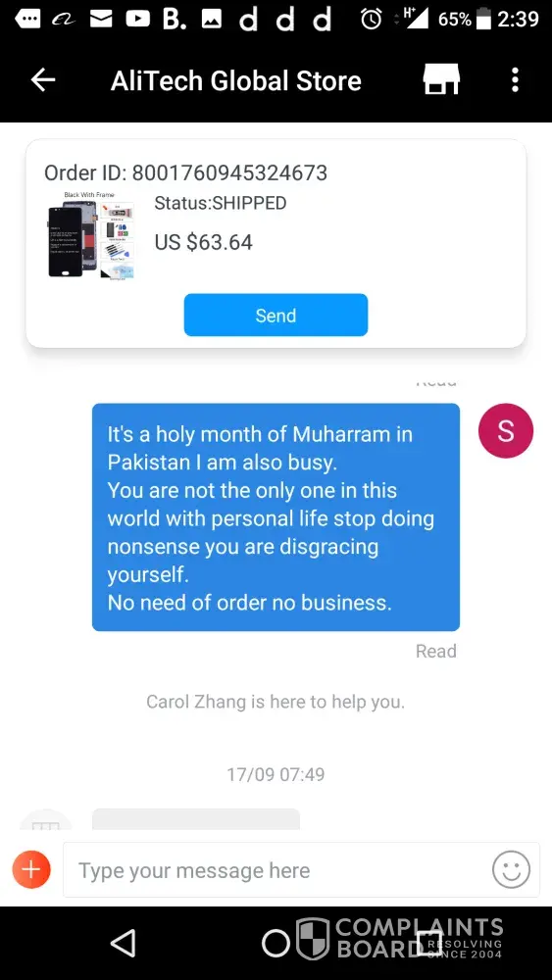Tap the battery status indicator

(483, 20)
